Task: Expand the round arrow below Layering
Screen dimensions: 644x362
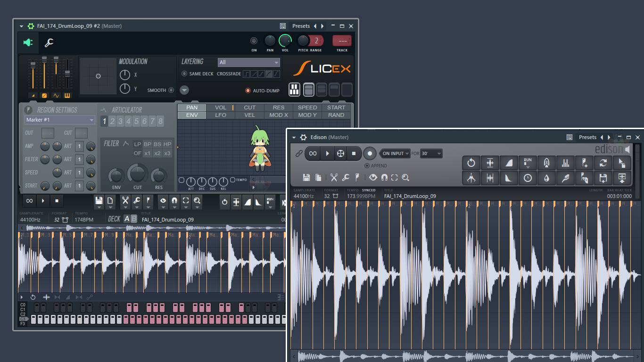Action: [184, 90]
